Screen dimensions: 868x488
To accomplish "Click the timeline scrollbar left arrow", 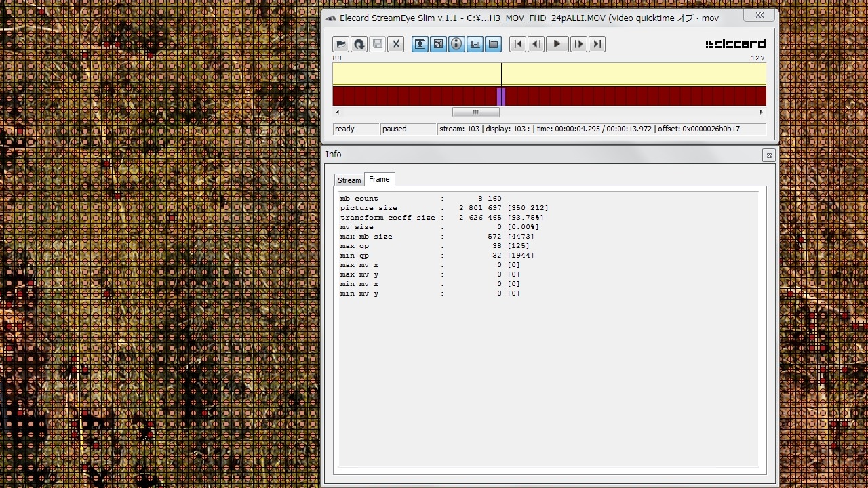I will (x=338, y=113).
